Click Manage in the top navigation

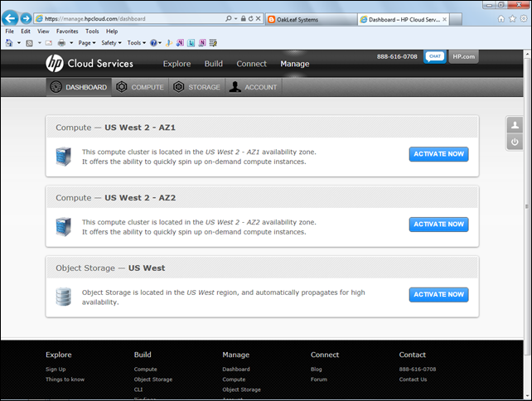[x=295, y=64]
